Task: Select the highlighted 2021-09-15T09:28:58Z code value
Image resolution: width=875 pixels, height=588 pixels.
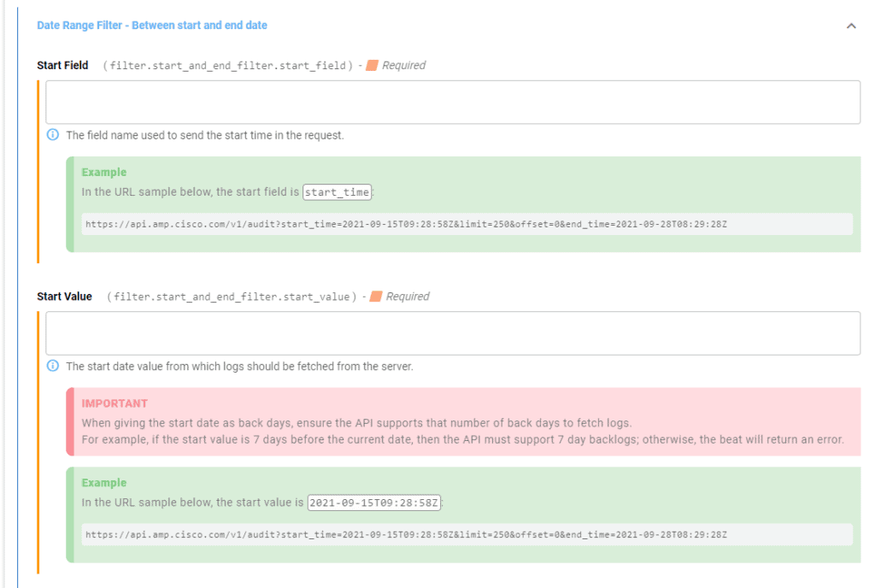Action: pos(374,503)
